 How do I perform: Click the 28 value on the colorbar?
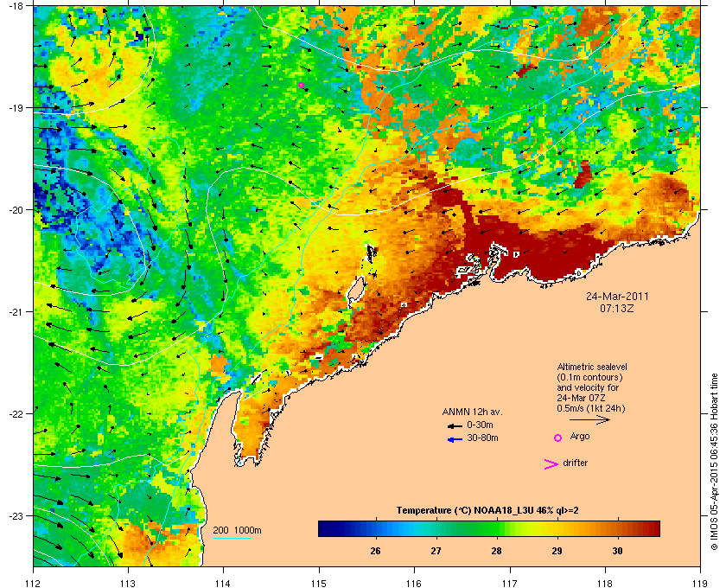pos(496,551)
